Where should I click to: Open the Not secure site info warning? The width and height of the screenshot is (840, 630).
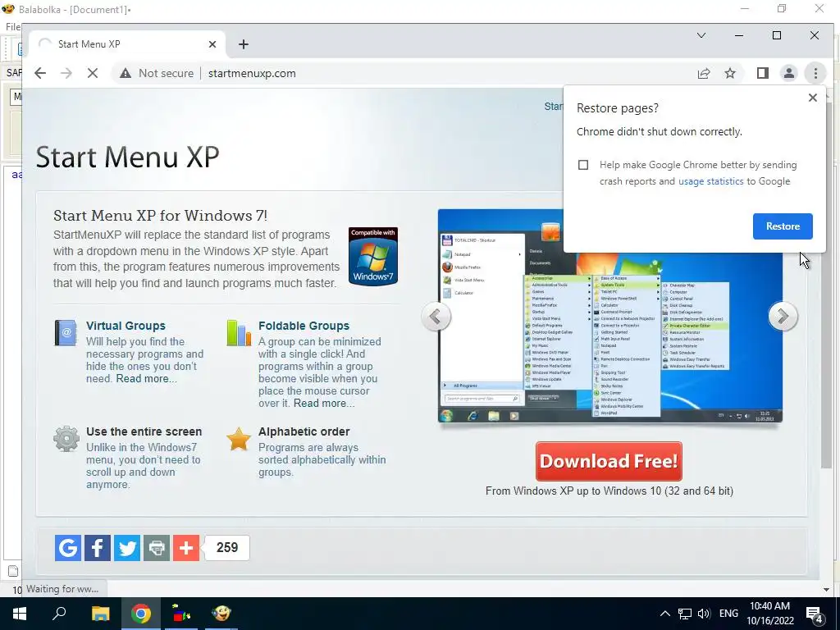point(157,73)
